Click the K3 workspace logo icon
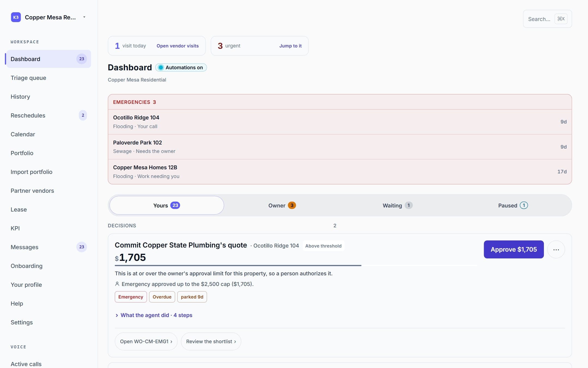This screenshot has width=588, height=368. [x=16, y=17]
